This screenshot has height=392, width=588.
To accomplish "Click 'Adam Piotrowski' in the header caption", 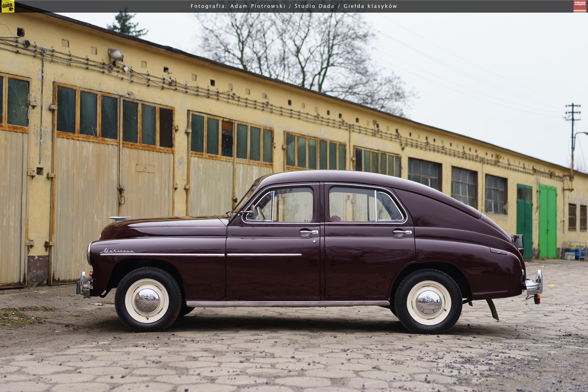I will point(258,6).
